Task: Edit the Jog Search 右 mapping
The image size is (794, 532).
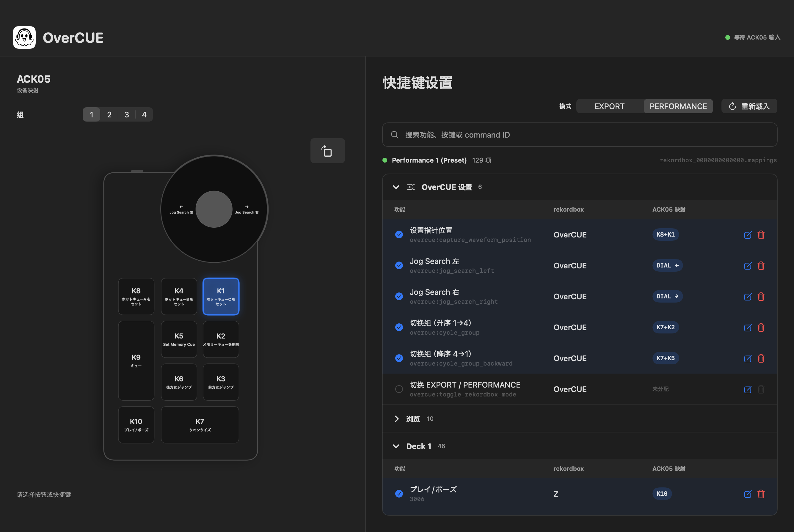Action: [748, 297]
